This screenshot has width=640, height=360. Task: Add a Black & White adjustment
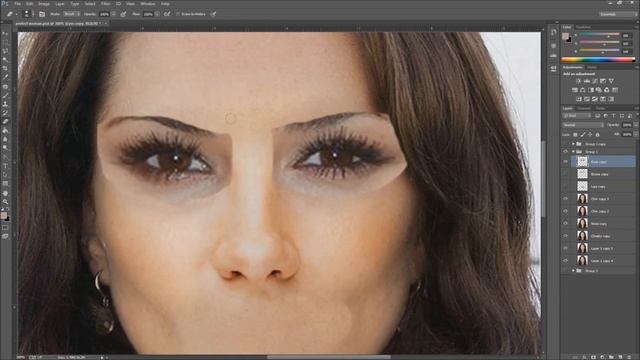click(591, 90)
